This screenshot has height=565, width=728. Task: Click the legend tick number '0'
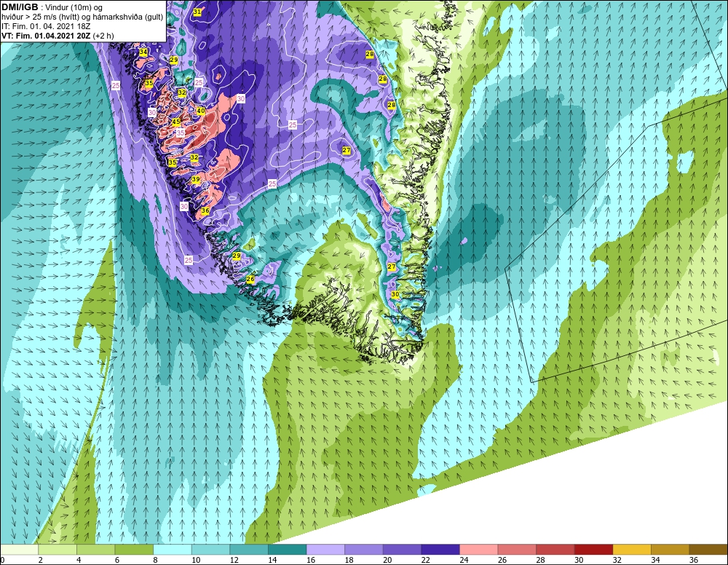click(x=2, y=561)
